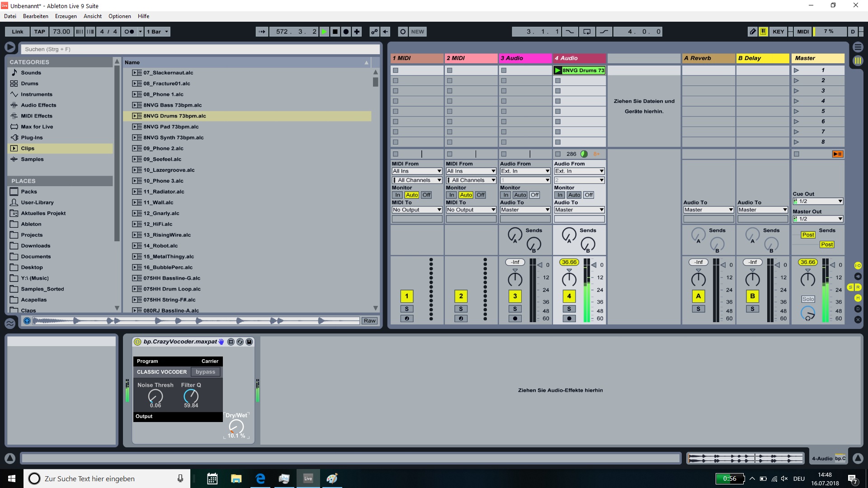Select Audio Effects category in browser
This screenshot has height=488, width=868.
tap(38, 105)
